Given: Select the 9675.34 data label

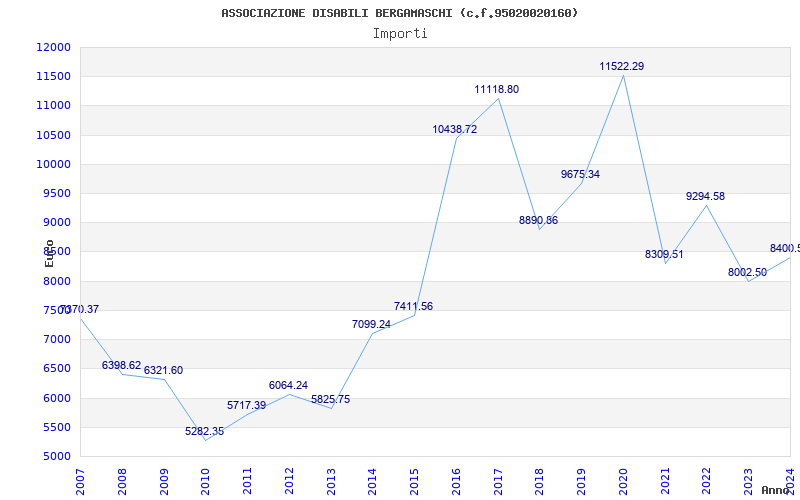Looking at the screenshot, I should [580, 174].
